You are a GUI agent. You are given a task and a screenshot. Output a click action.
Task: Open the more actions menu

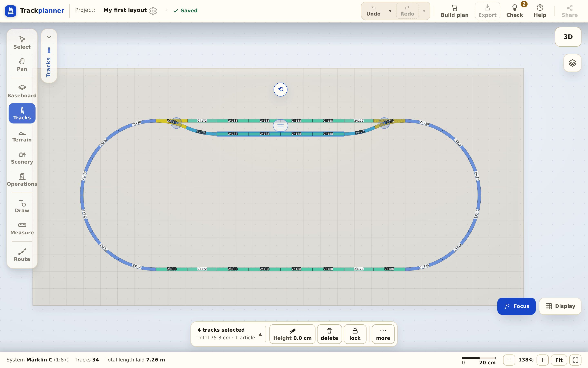[x=383, y=334]
